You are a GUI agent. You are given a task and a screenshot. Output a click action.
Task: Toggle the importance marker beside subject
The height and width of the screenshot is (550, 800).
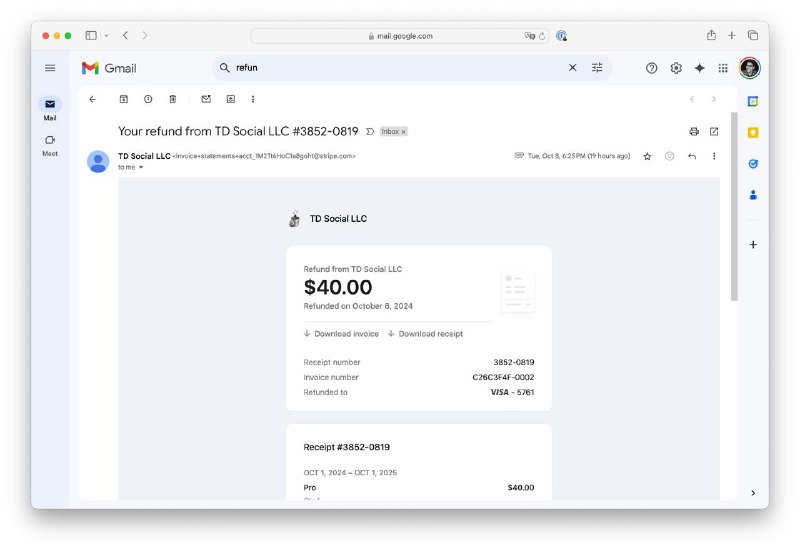point(370,132)
